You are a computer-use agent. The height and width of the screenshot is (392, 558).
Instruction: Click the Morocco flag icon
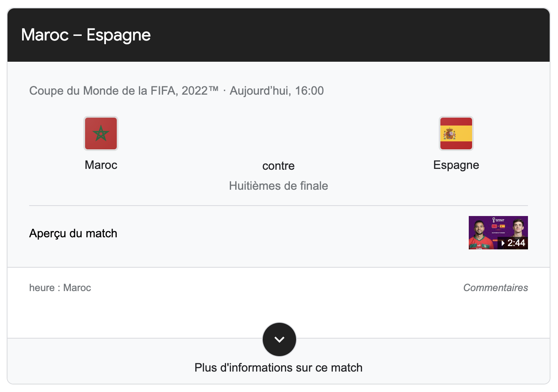[101, 133]
